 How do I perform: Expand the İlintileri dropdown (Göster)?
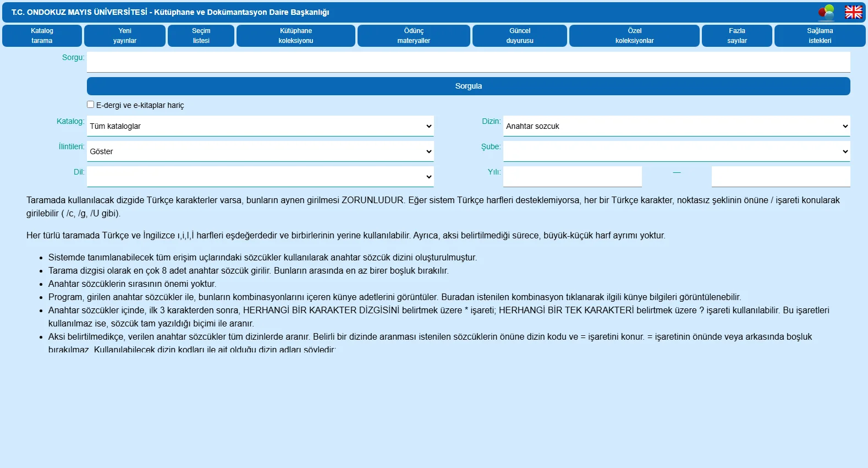click(260, 151)
